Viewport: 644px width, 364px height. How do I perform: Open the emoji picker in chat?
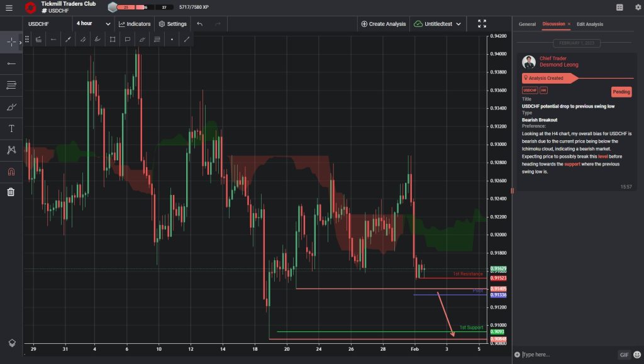click(636, 355)
